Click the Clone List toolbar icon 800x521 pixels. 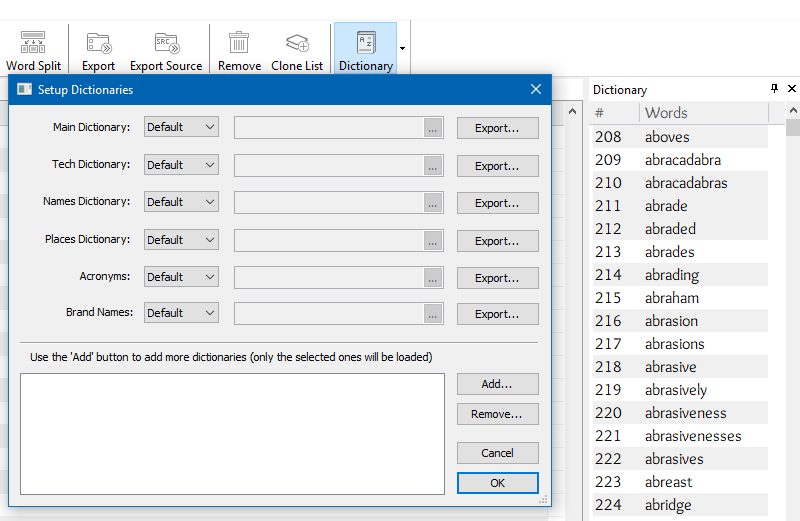pyautogui.click(x=297, y=43)
